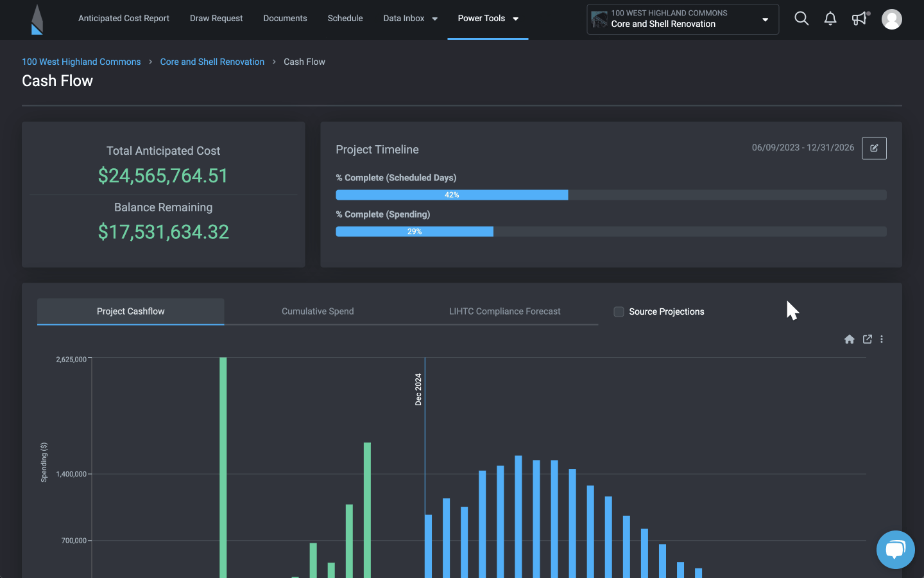Open the search icon
The image size is (924, 578).
pyautogui.click(x=801, y=19)
